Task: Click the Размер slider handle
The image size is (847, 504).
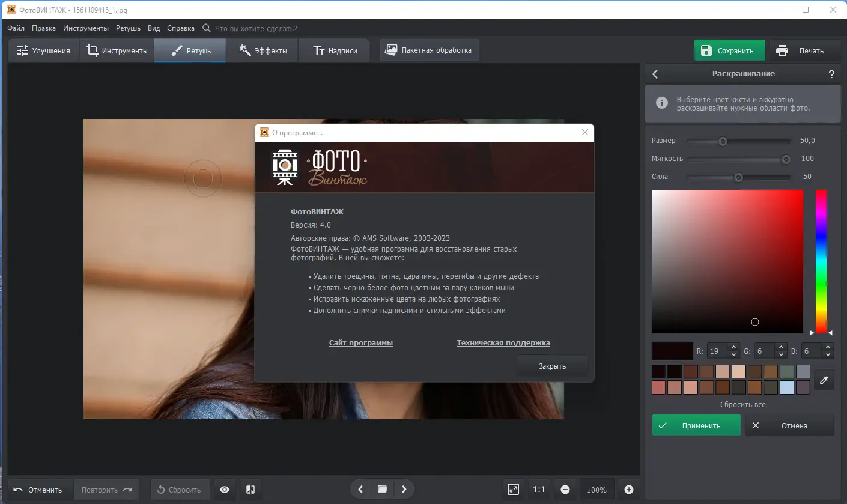Action: coord(723,141)
